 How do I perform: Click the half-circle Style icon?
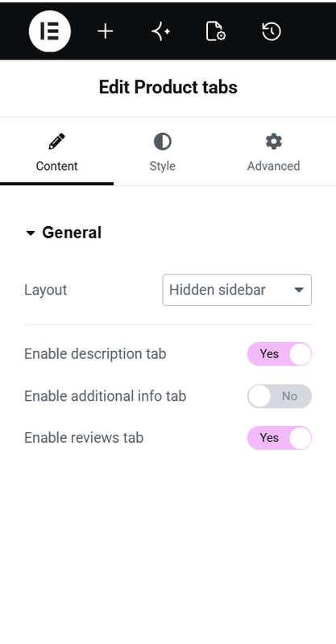(163, 142)
